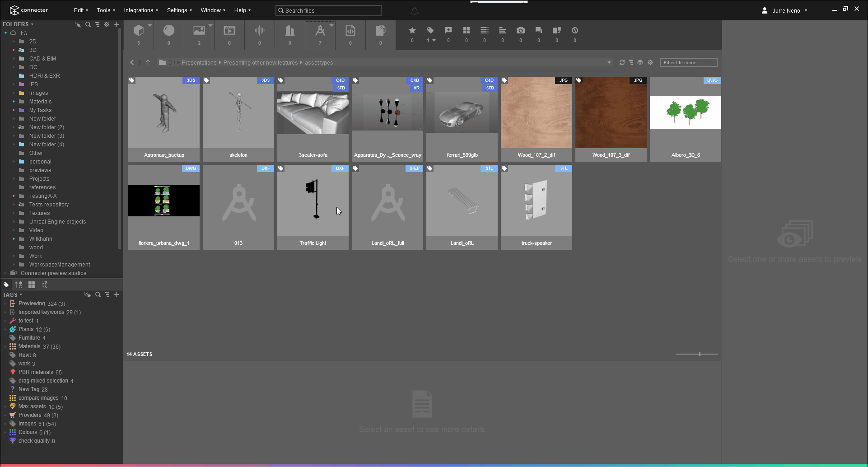Open the Settings menu
The width and height of the screenshot is (868, 467).
pyautogui.click(x=178, y=10)
